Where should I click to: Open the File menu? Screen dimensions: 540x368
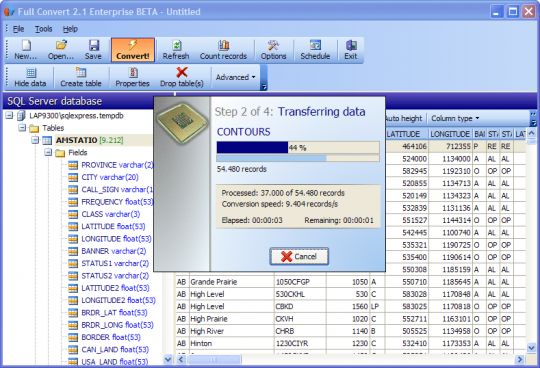[18, 29]
